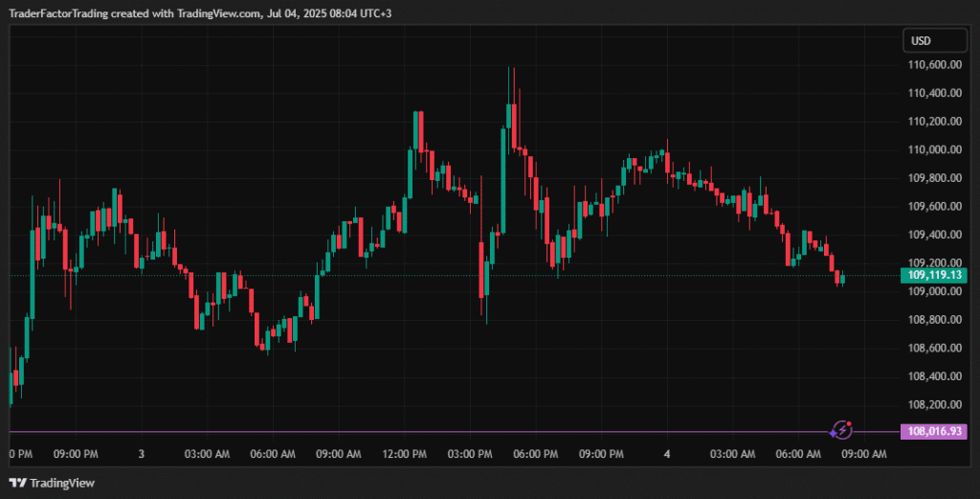Click the 108,800.00 price axis label
The height and width of the screenshot is (499, 980).
(934, 320)
